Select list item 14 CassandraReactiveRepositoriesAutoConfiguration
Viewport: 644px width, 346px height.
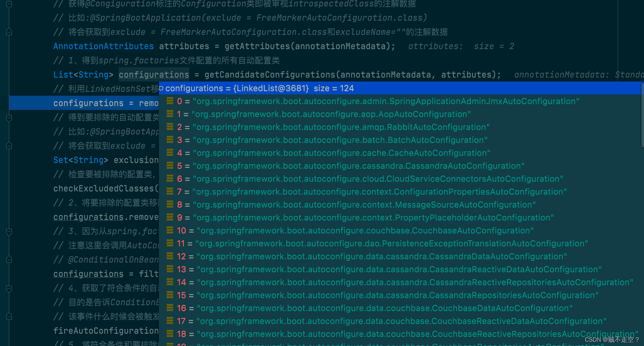(x=400, y=282)
